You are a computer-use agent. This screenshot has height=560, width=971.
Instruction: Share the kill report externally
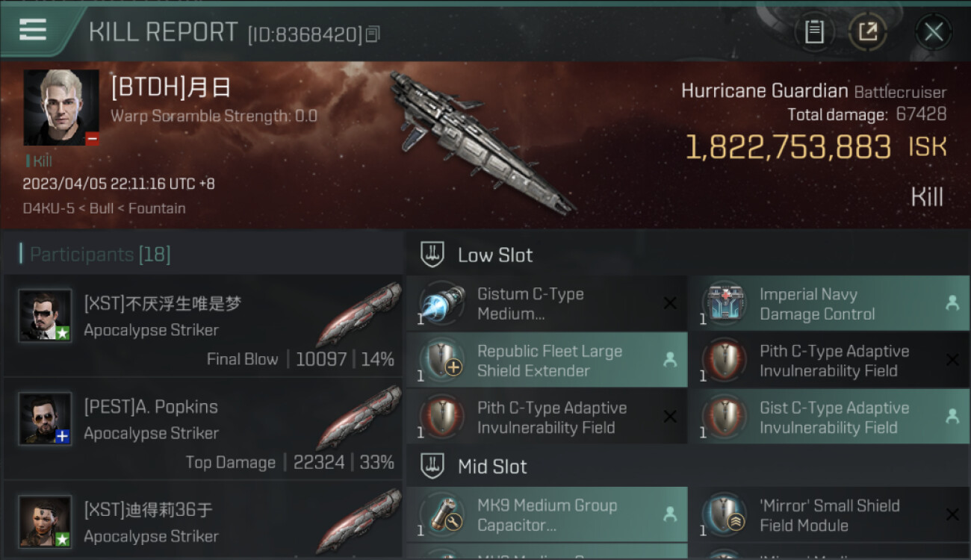868,32
